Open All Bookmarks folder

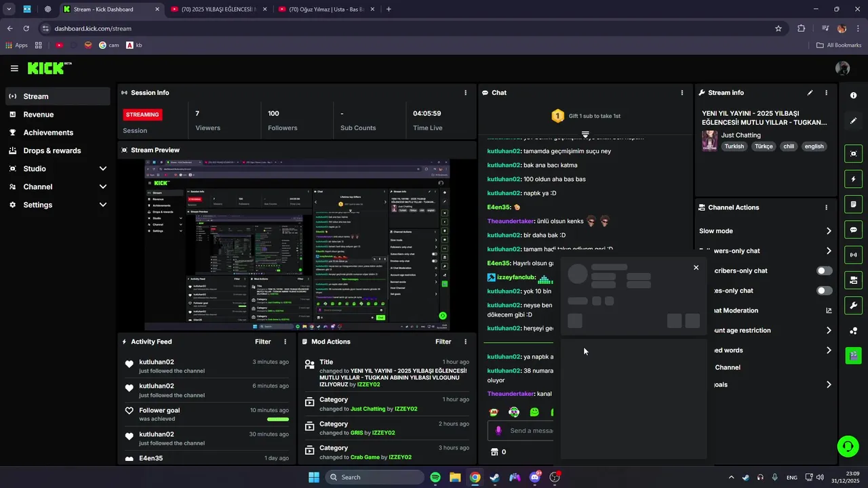[839, 45]
